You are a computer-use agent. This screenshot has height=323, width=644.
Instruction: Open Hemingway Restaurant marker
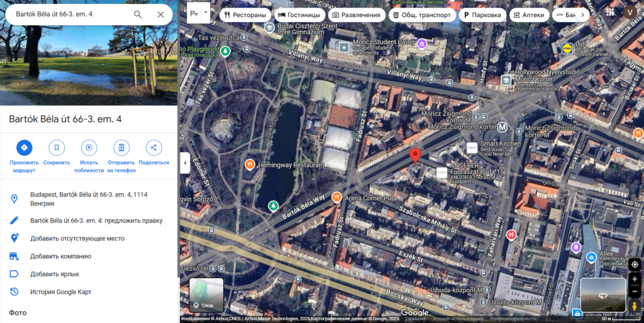coord(250,164)
